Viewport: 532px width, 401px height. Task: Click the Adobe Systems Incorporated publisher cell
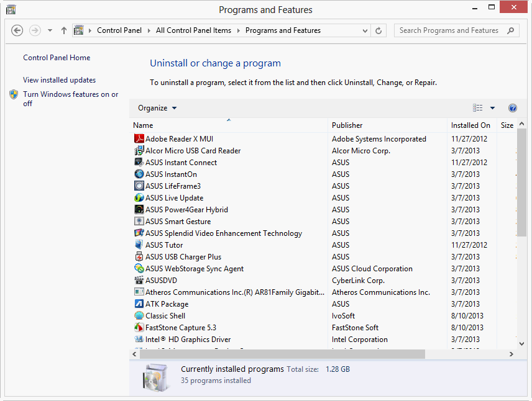tap(379, 139)
